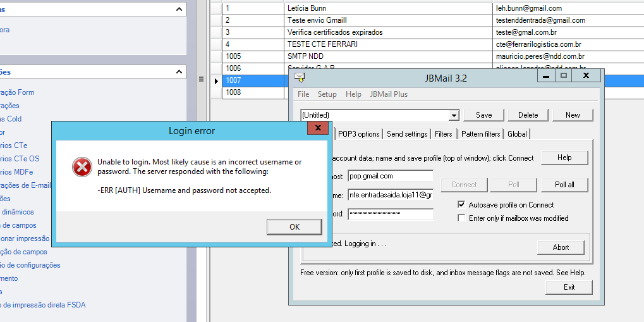Click the Abort button
This screenshot has height=322, width=644.
pyautogui.click(x=561, y=247)
